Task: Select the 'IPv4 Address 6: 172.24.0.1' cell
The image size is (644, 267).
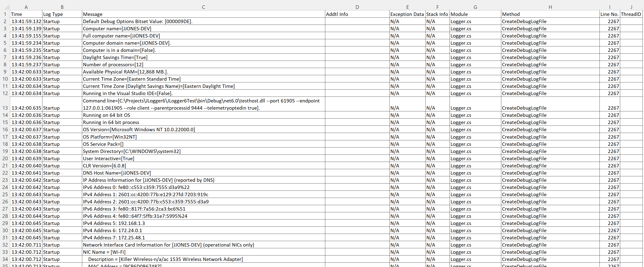Action: (203, 230)
